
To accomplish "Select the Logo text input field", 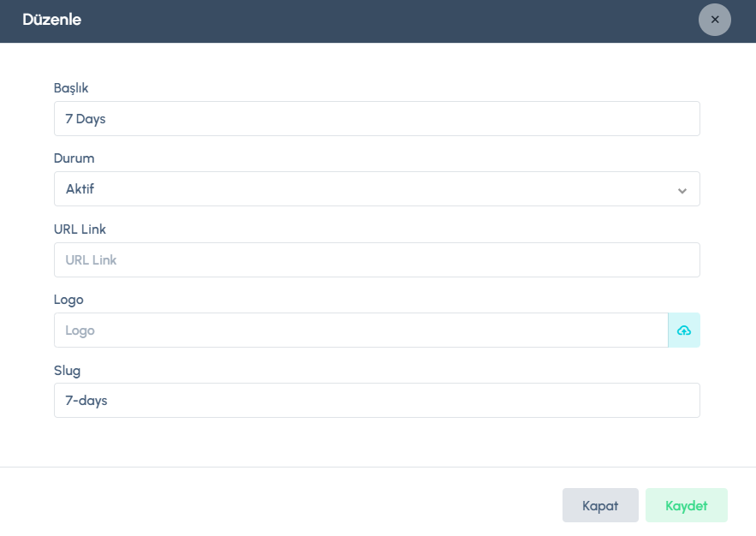I will [360, 331].
